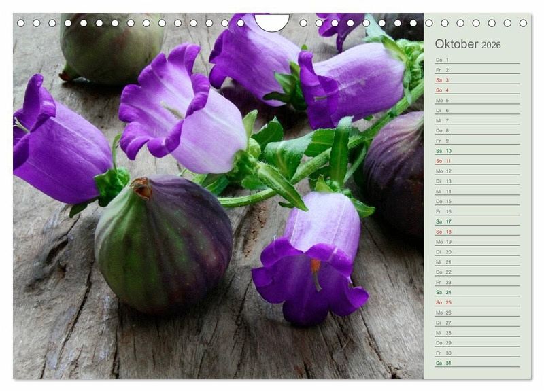Select the Sa 24 date row

(x=477, y=292)
